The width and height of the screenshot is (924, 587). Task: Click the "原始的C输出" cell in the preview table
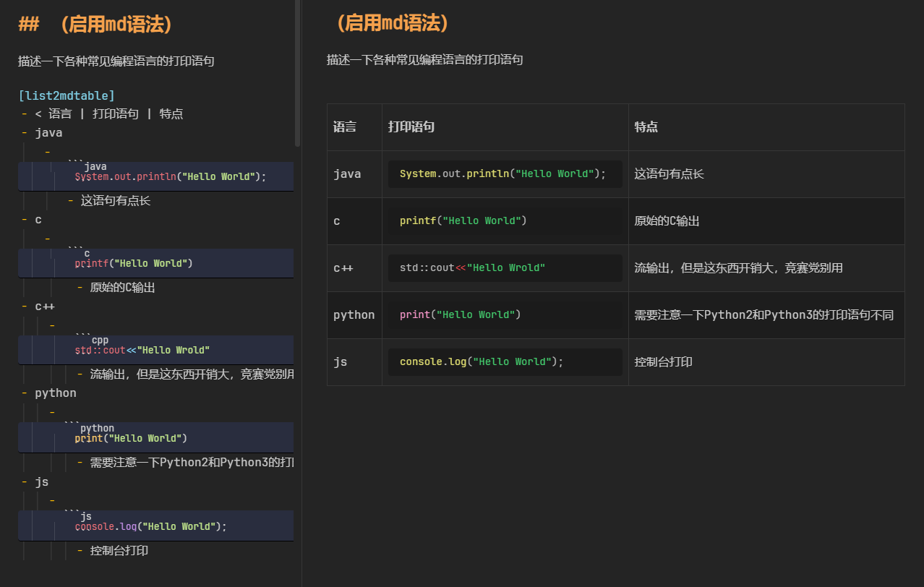[766, 221]
